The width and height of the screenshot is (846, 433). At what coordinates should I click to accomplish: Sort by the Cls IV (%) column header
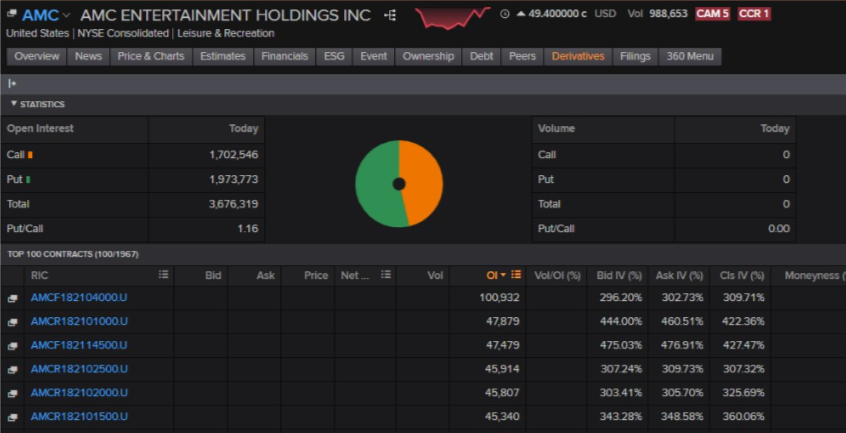(742, 276)
